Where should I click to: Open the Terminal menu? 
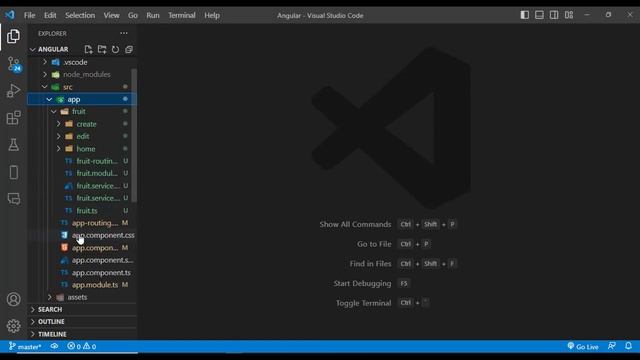point(182,16)
